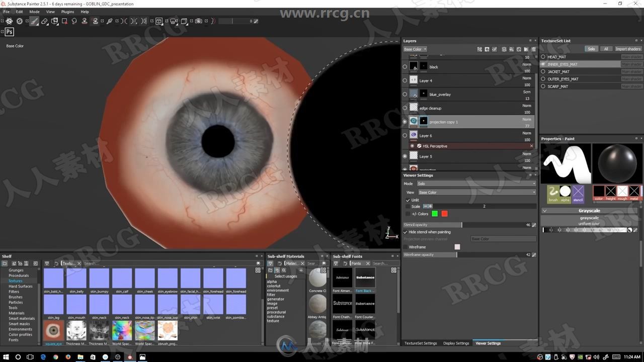Click the Shelf filter funnel icon
This screenshot has height=362, width=644.
click(x=47, y=263)
